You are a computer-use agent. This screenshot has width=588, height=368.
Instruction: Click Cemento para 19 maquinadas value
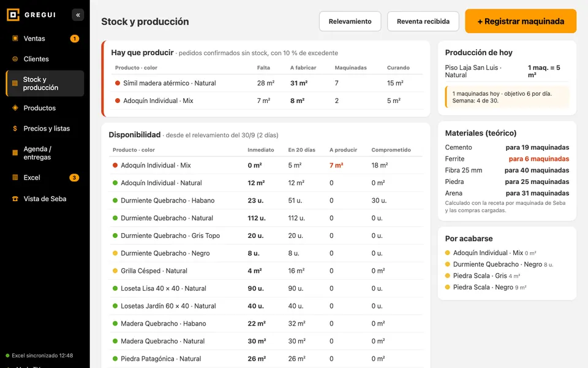coord(537,147)
